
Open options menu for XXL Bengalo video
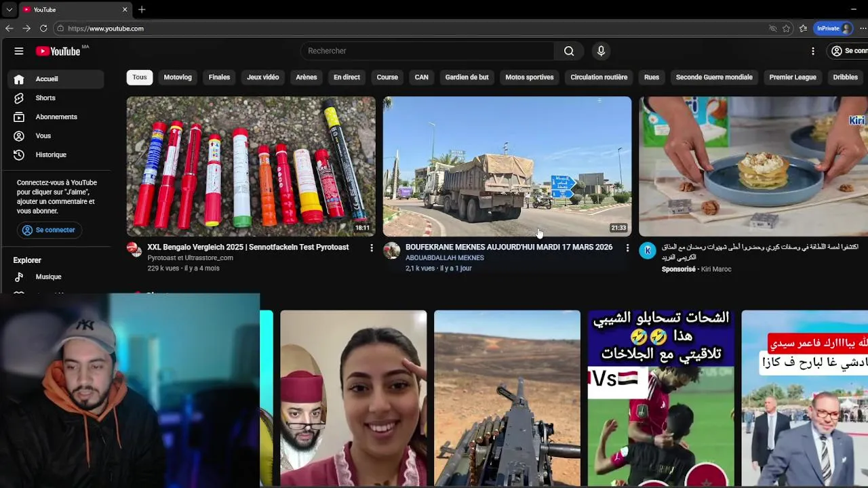pos(371,248)
